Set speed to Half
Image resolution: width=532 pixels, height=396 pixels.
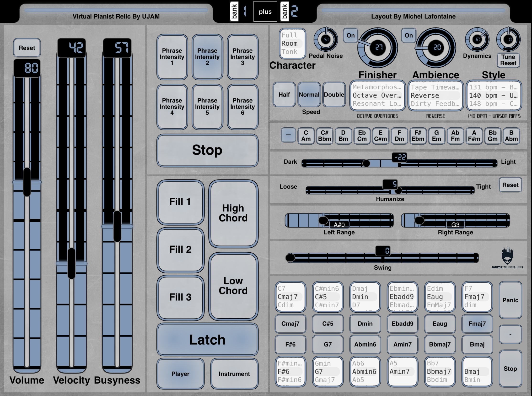(x=284, y=95)
